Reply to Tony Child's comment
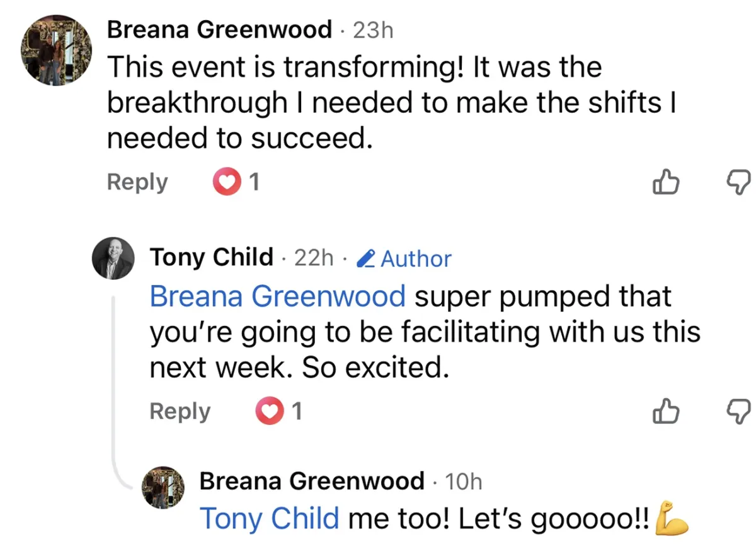 coord(180,412)
